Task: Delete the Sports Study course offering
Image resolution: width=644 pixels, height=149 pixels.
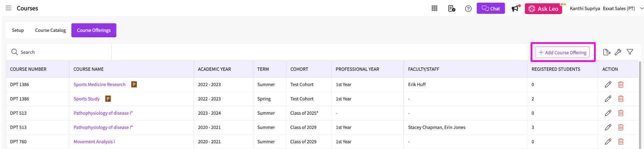Action: tap(621, 99)
